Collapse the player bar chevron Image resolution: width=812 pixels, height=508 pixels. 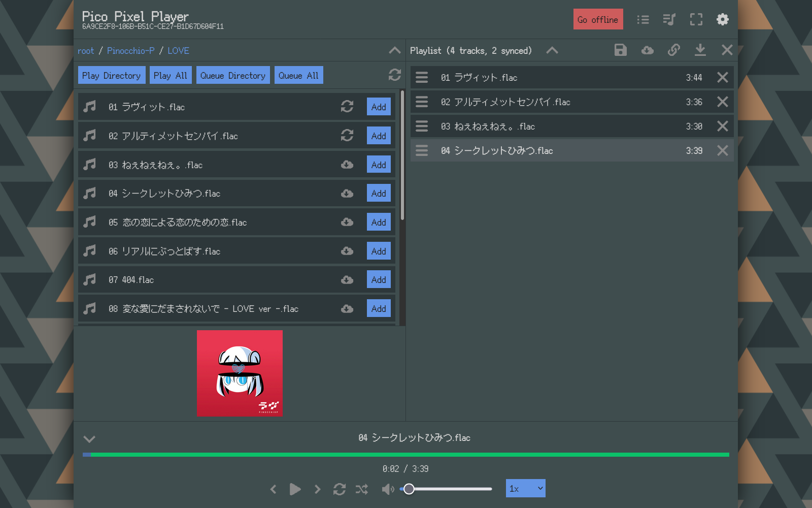pyautogui.click(x=89, y=439)
